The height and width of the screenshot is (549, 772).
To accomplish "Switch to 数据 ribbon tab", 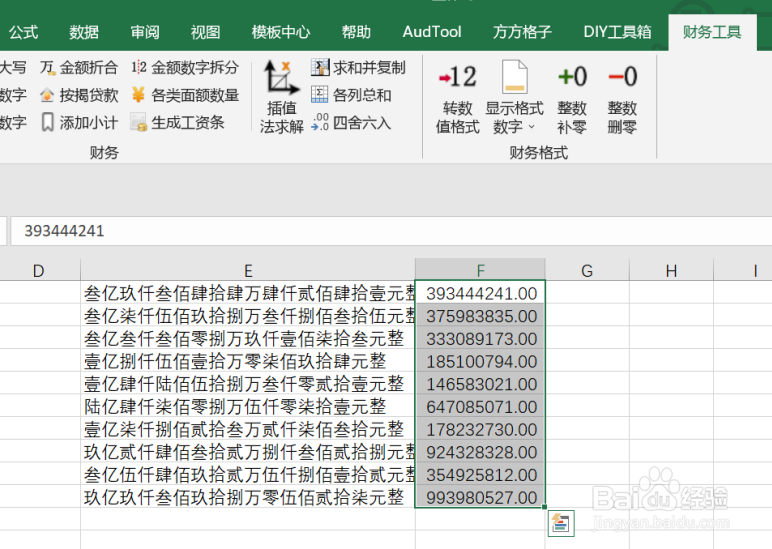I will coord(84,32).
